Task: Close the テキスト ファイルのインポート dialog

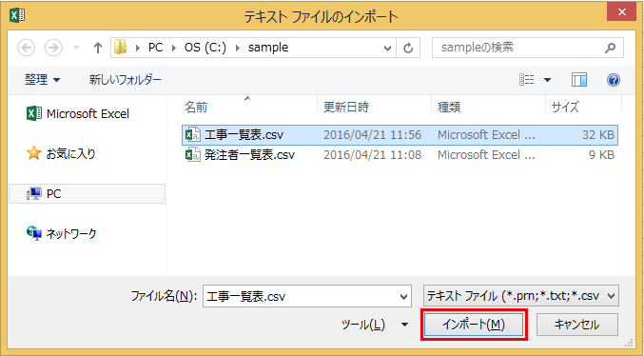Action: pos(622,12)
